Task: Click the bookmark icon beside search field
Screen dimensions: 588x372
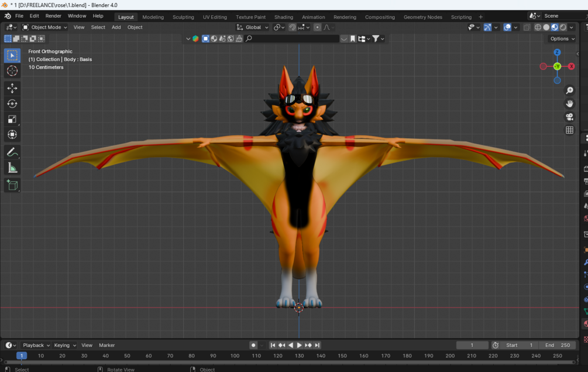Action: 352,39
